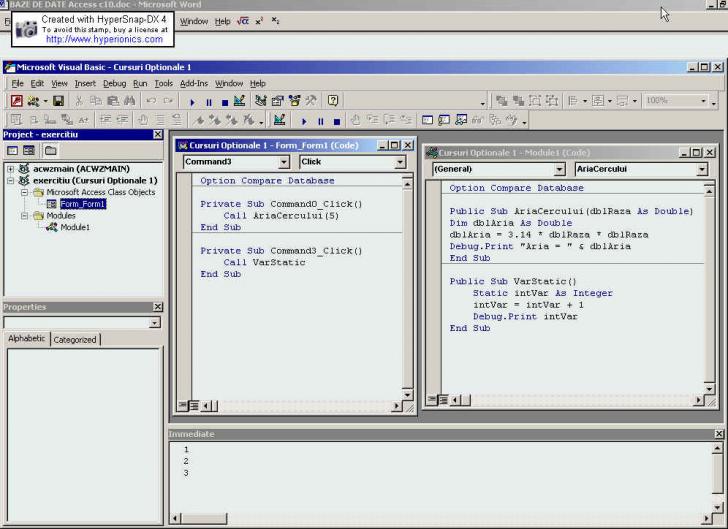
Task: Click the Help question mark icon
Action: 333,101
